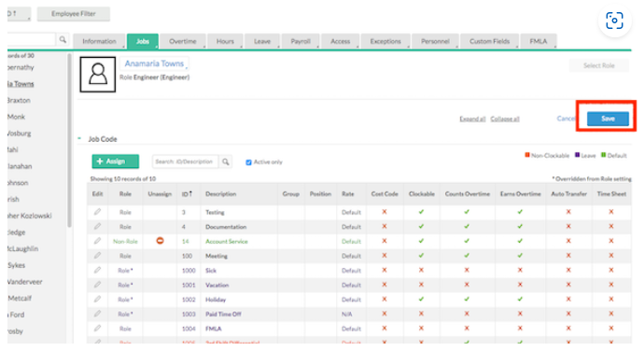Toggle the Active only checkbox

tap(248, 162)
